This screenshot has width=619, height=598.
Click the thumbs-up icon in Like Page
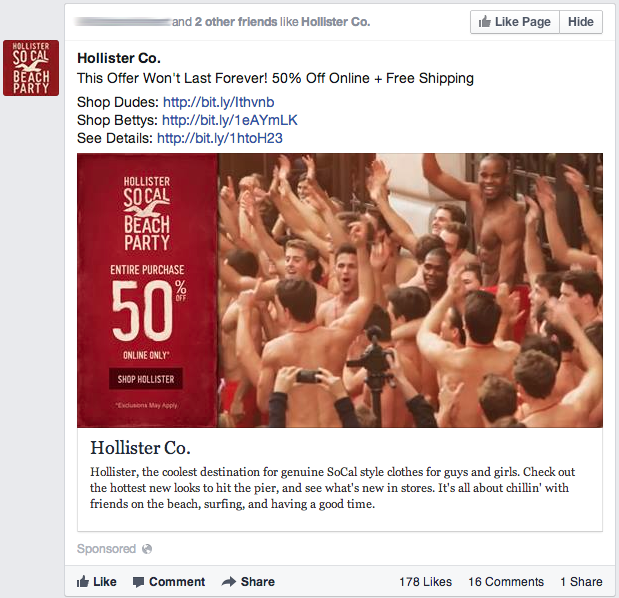tap(484, 22)
